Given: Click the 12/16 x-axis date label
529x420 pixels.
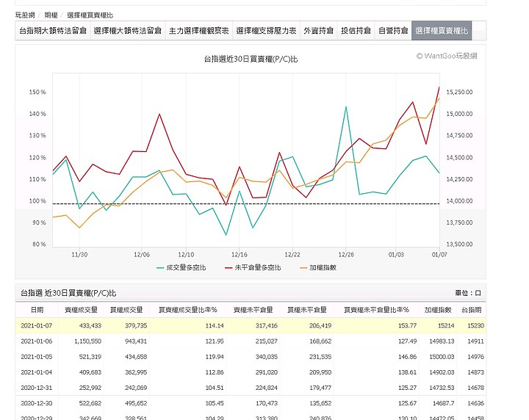Looking at the screenshot, I should click(x=240, y=255).
